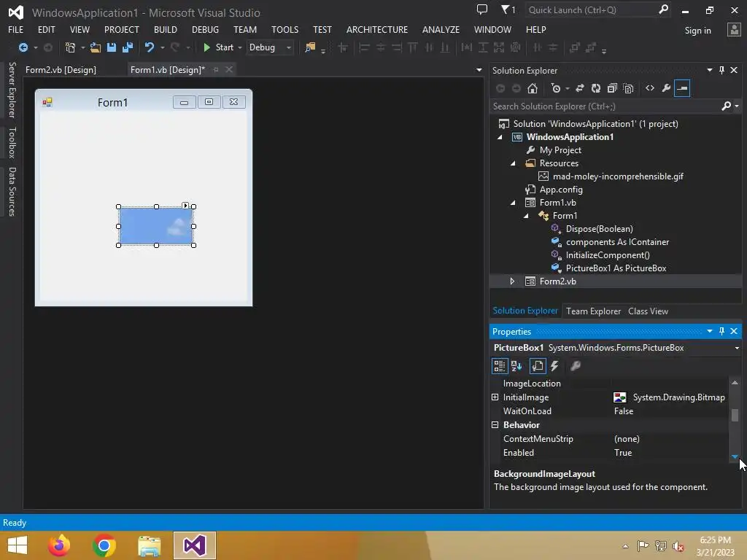This screenshot has width=747, height=560.
Task: Collapse the Resources folder node
Action: point(513,163)
